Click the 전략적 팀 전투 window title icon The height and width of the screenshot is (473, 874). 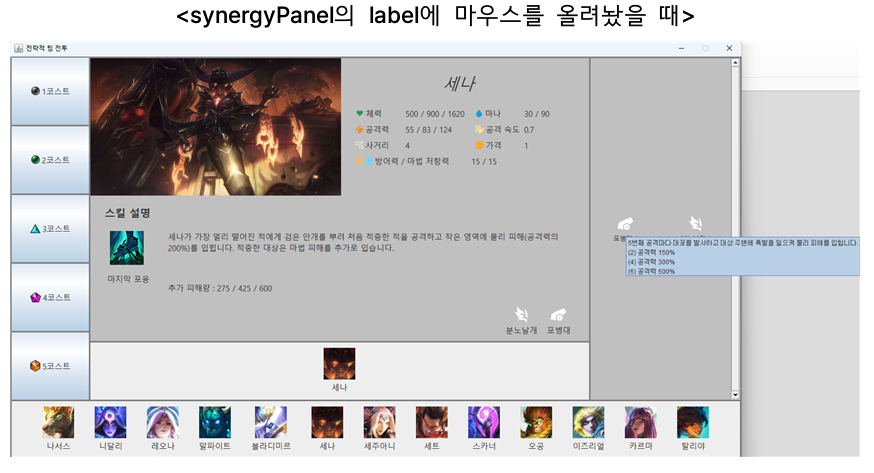click(18, 48)
